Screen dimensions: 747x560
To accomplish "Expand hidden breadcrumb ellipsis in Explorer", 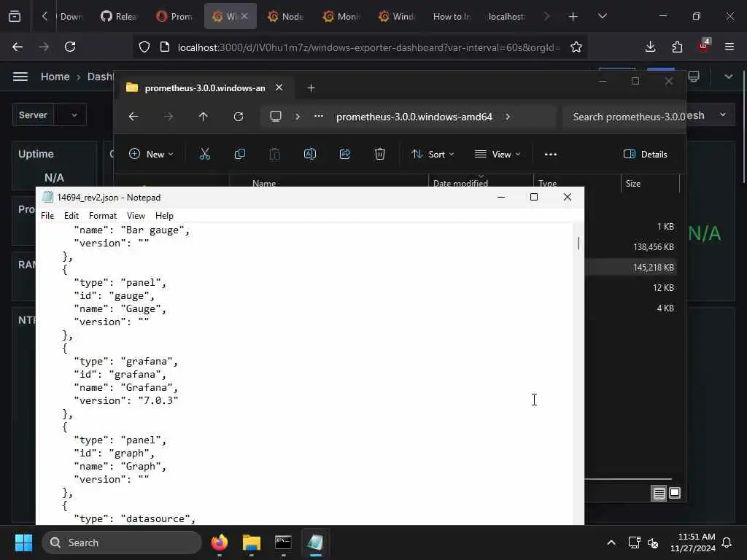I will [x=319, y=117].
